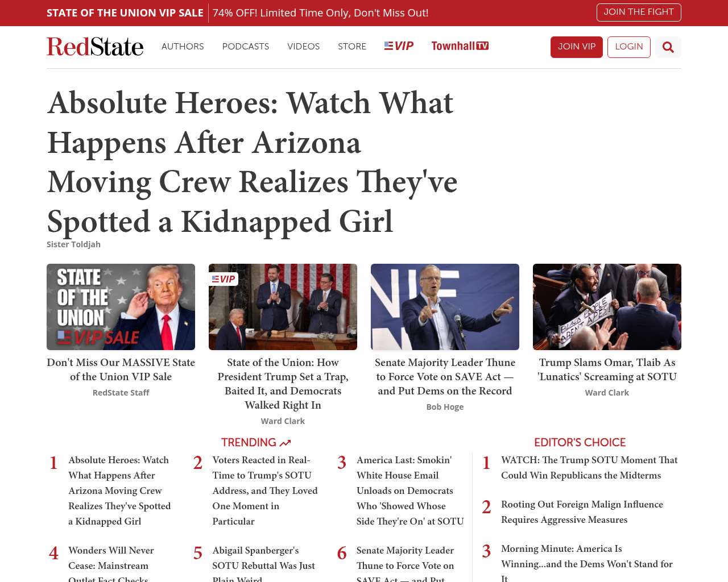
Task: Click the Login button
Action: click(628, 47)
